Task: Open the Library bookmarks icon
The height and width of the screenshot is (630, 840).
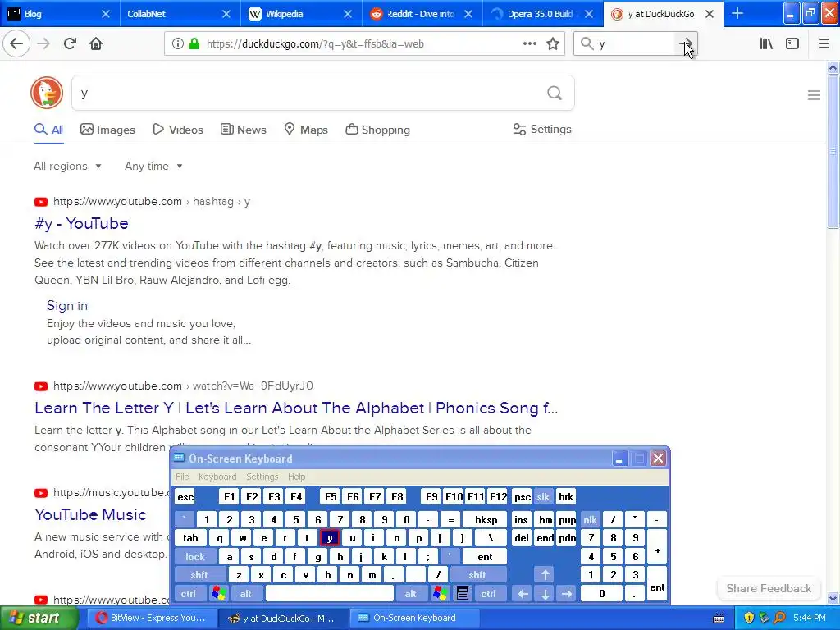Action: 766,43
